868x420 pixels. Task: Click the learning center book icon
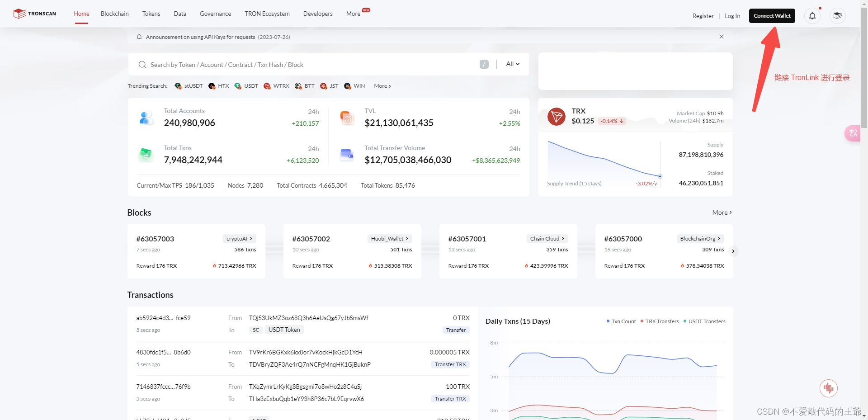(837, 16)
